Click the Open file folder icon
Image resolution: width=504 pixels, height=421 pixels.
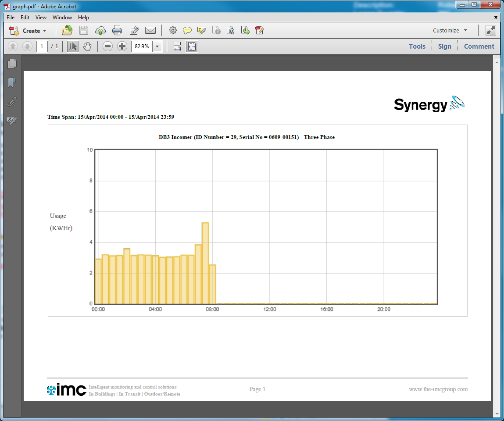click(67, 30)
